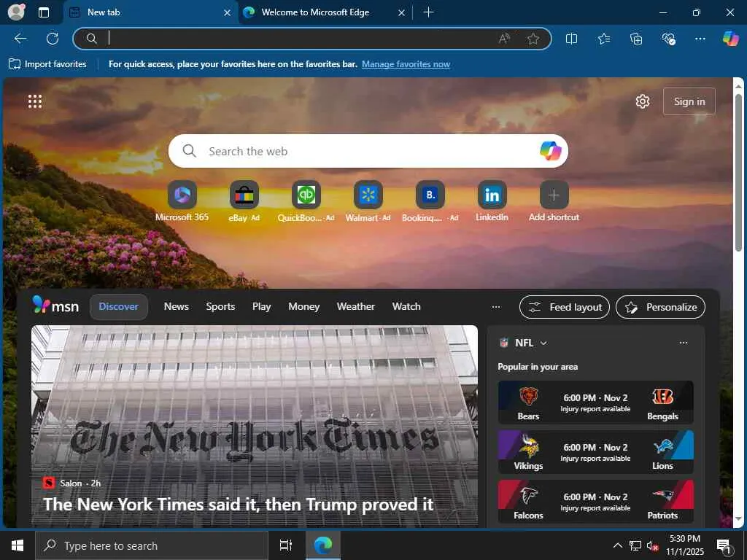The height and width of the screenshot is (560, 747).
Task: Open Weather feed tab
Action: click(356, 307)
